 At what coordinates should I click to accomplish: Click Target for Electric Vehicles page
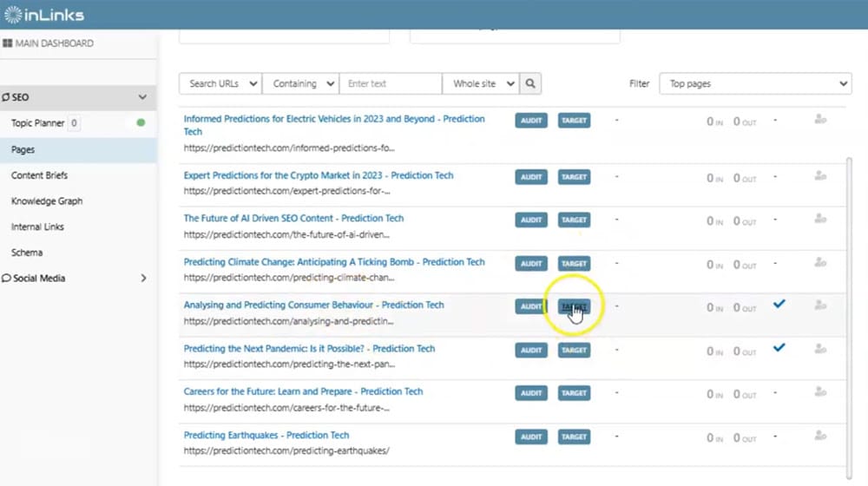(x=574, y=120)
